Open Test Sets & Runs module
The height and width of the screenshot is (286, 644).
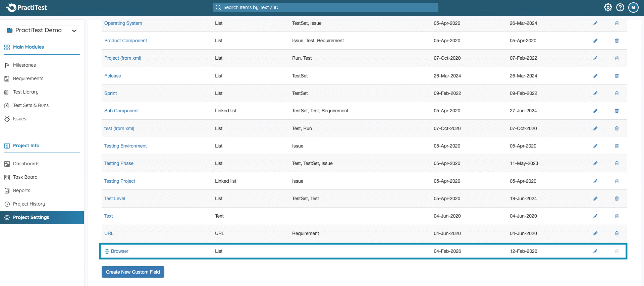[x=31, y=105]
